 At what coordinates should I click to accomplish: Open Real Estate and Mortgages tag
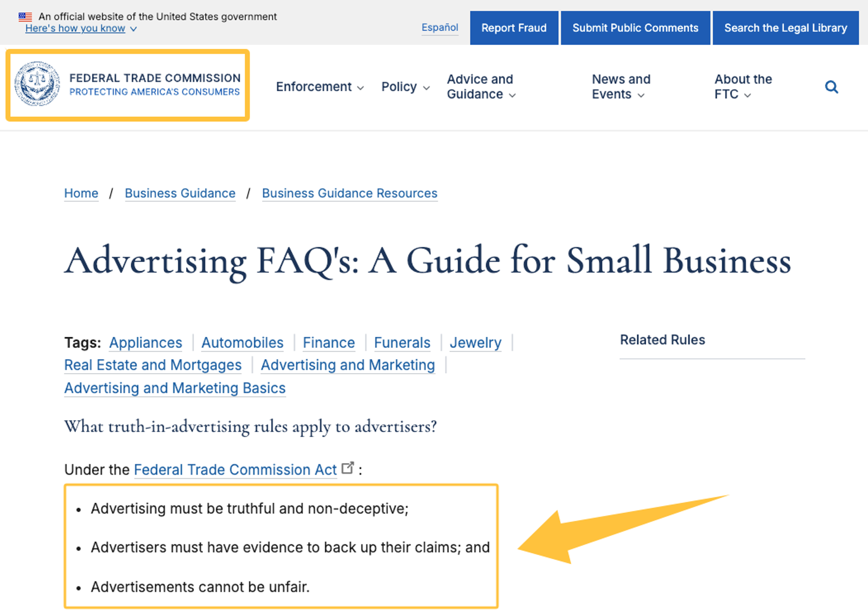(153, 365)
